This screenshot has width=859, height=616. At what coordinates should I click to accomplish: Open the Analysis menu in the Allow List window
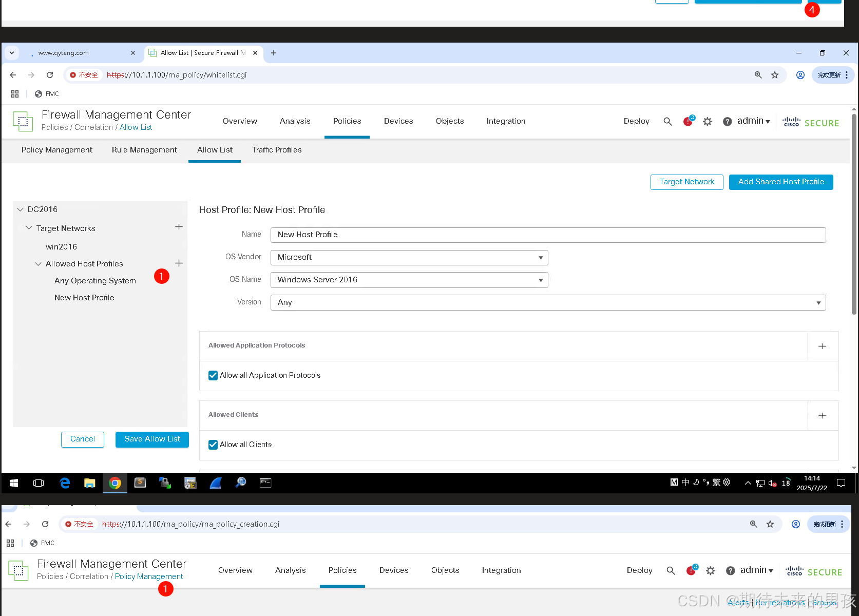(295, 121)
